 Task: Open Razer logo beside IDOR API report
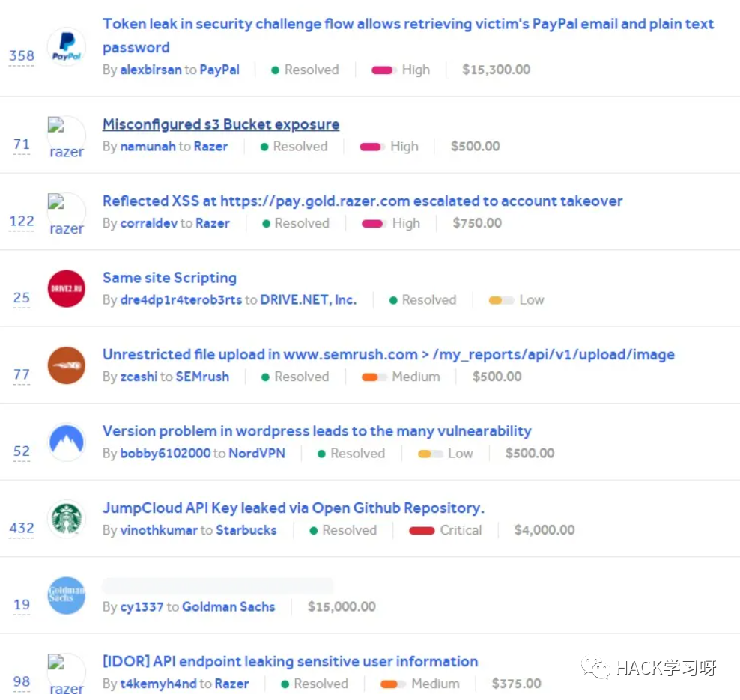pos(67,674)
